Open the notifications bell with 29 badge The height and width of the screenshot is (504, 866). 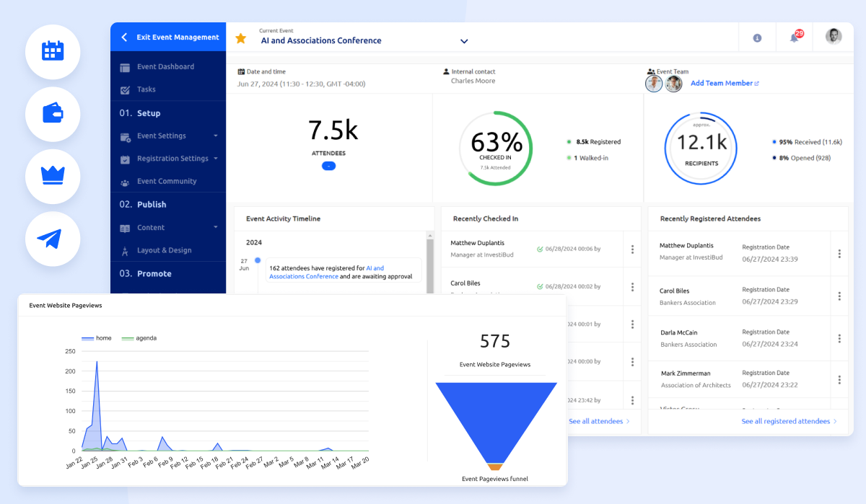[795, 37]
